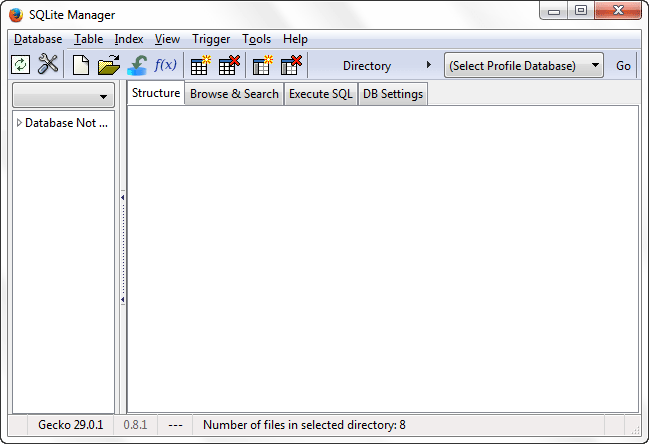Click the 0.8.1 version in status bar
This screenshot has height=444, width=649.
pyautogui.click(x=135, y=425)
